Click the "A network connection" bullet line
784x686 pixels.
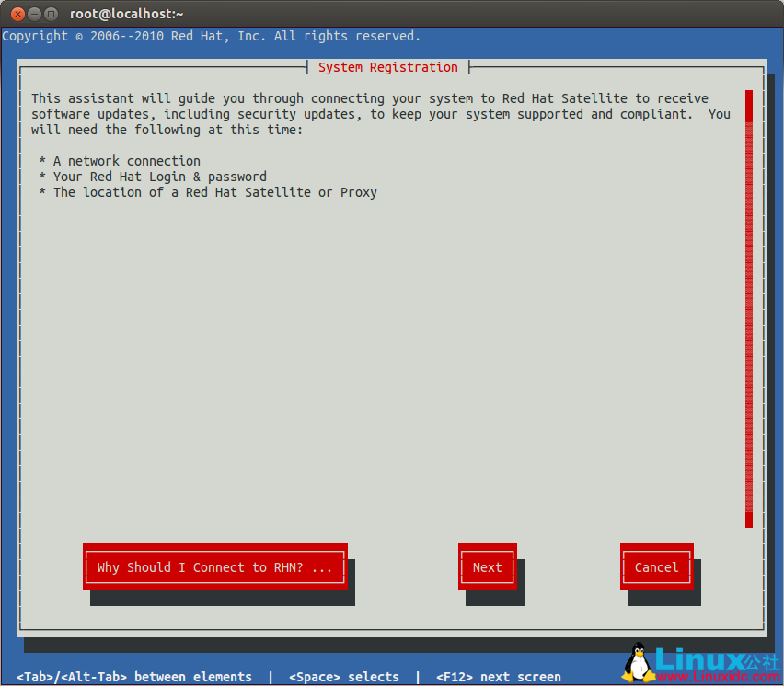click(120, 161)
